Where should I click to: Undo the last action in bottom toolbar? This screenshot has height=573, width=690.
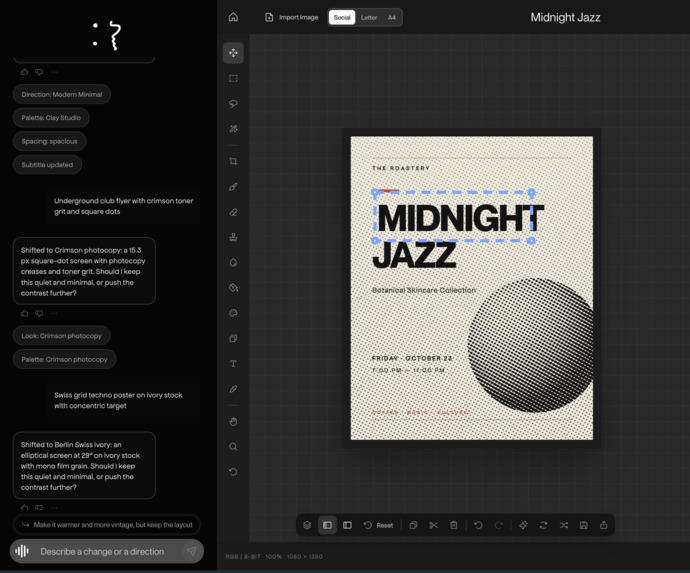tap(478, 525)
